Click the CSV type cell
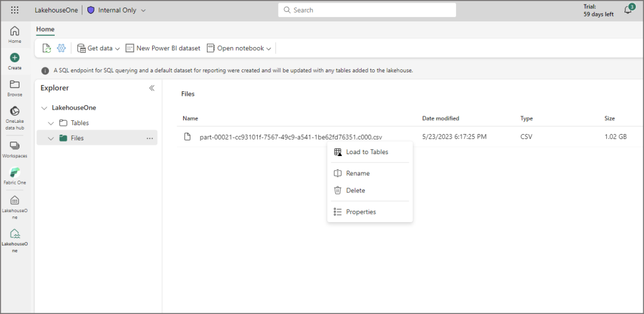The height and width of the screenshot is (314, 644). 526,137
